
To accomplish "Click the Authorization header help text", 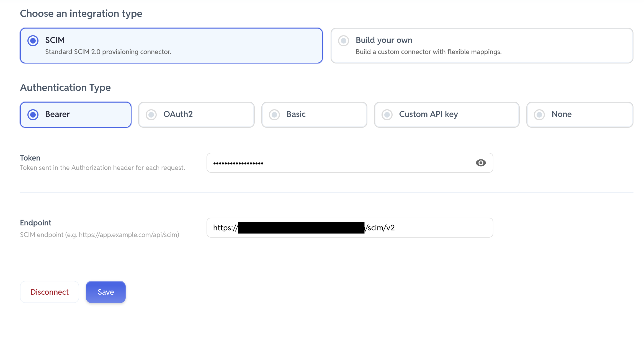I will [x=102, y=168].
